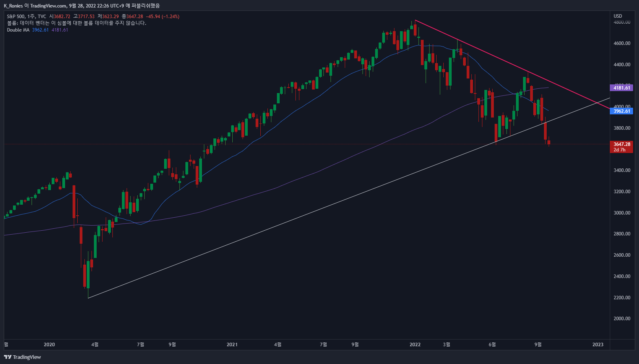Click the TradingView logo icon
The height and width of the screenshot is (364, 639).
(x=7, y=357)
